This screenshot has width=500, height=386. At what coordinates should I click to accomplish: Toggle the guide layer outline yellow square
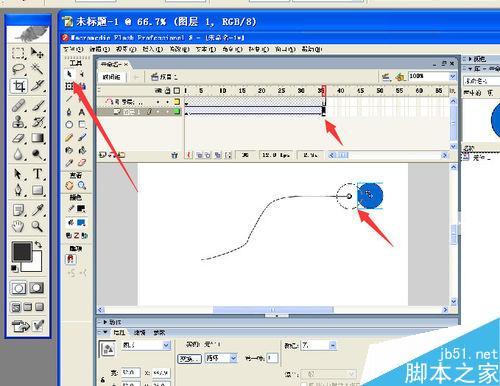coord(177,101)
